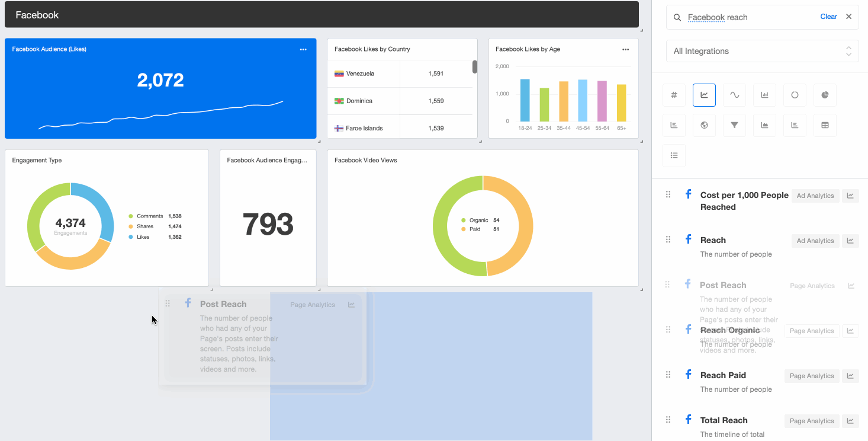Open the line chart preview for Total Reach
This screenshot has width=868, height=441.
click(x=850, y=421)
